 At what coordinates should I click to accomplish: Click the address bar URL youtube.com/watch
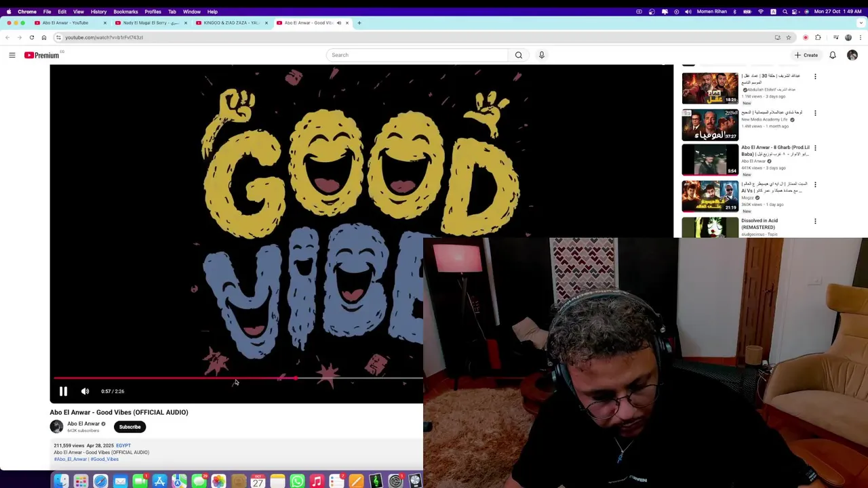(104, 37)
